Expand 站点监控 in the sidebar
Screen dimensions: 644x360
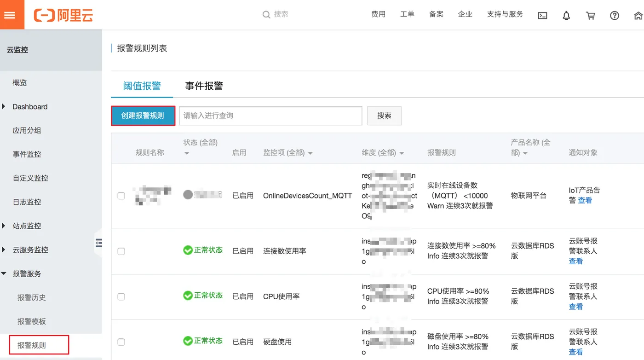pos(4,226)
